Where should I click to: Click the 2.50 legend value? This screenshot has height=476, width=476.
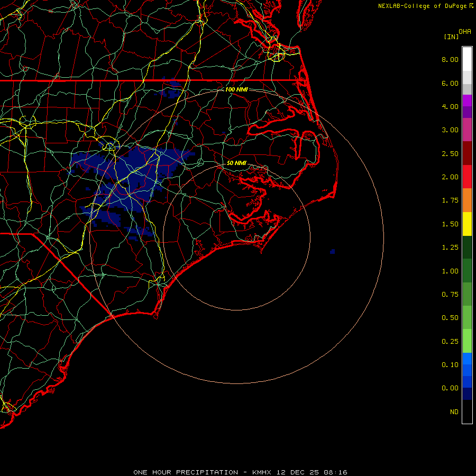click(450, 153)
